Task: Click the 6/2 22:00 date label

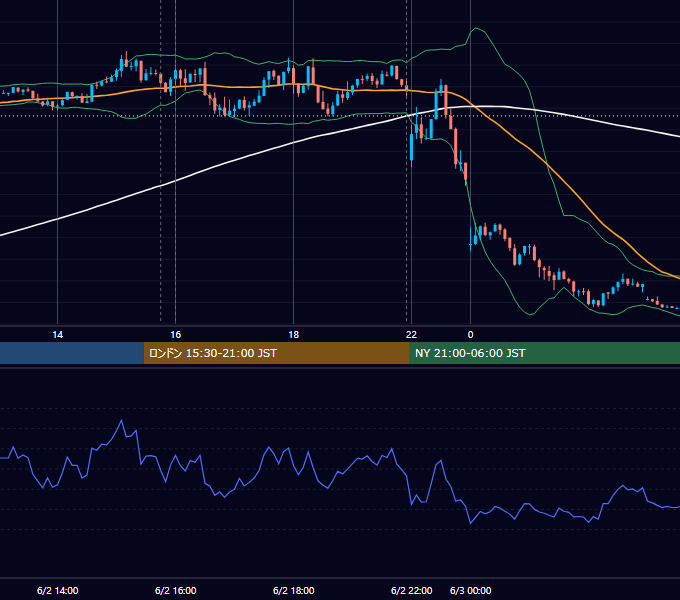Action: coord(412,590)
